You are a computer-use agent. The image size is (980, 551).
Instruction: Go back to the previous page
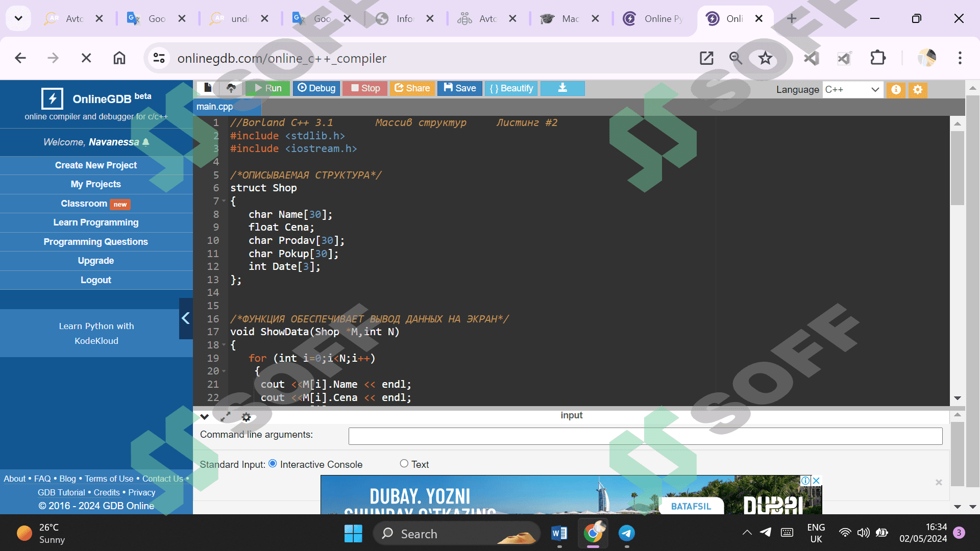point(20,58)
